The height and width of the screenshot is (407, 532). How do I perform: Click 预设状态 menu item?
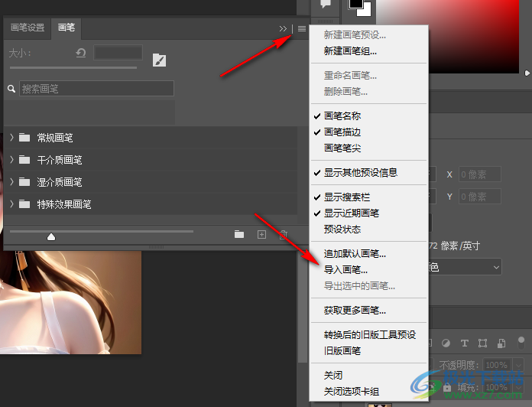point(342,229)
